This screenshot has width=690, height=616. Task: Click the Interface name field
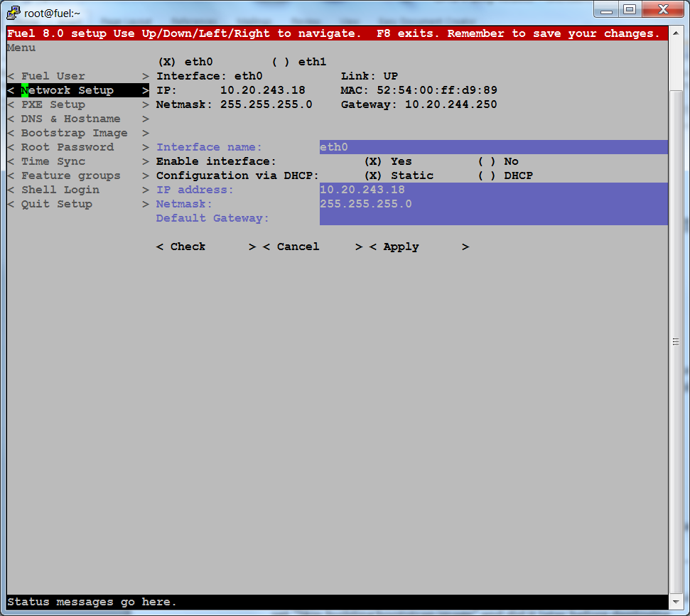pos(494,147)
